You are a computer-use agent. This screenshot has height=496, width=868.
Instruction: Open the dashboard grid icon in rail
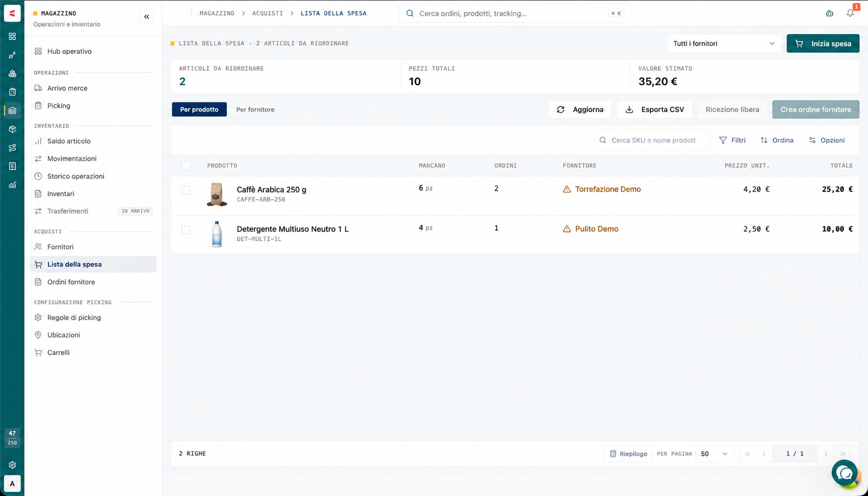(12, 36)
